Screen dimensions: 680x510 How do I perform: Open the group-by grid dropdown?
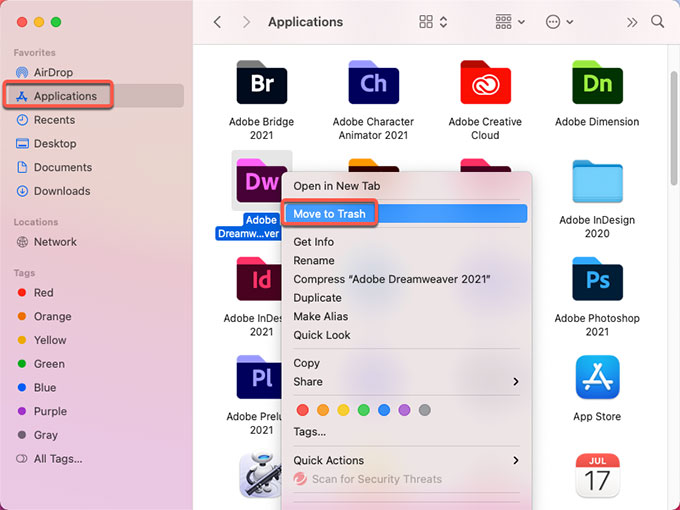[510, 22]
